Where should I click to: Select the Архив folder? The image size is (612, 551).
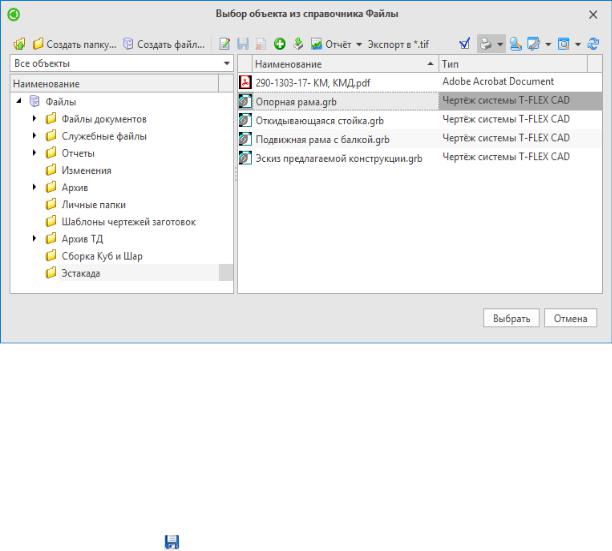point(75,188)
